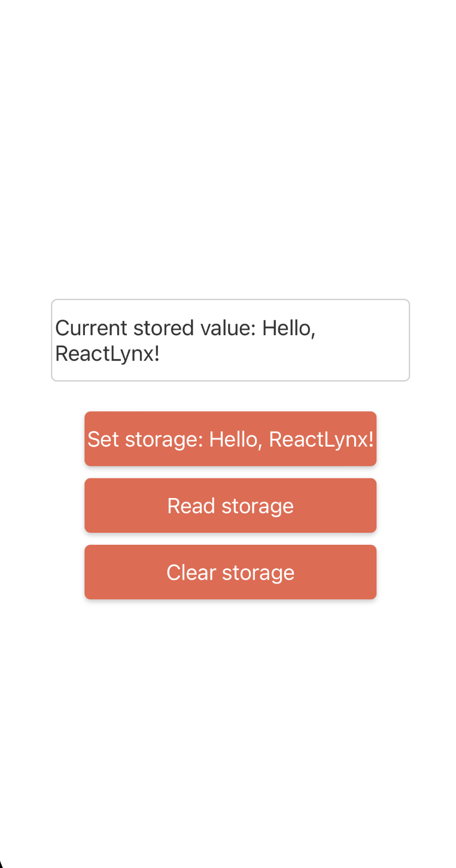Fetch the value with Read storage
The height and width of the screenshot is (868, 456).
click(230, 505)
